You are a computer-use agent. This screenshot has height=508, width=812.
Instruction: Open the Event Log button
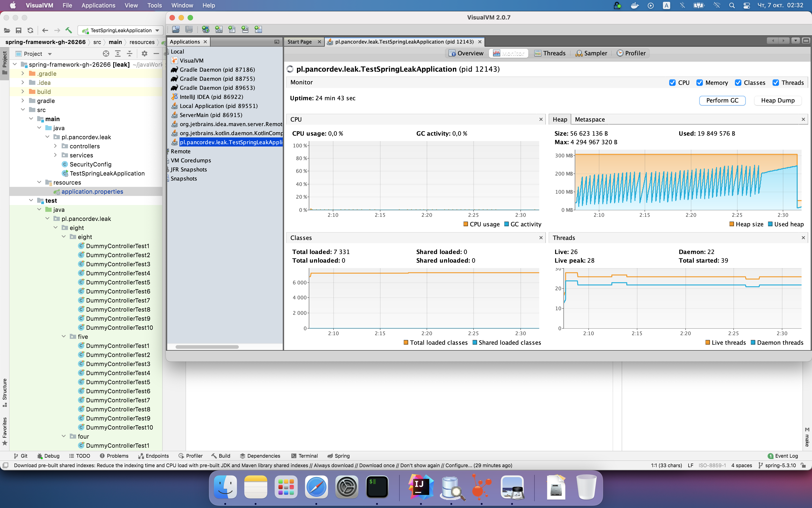click(x=783, y=456)
